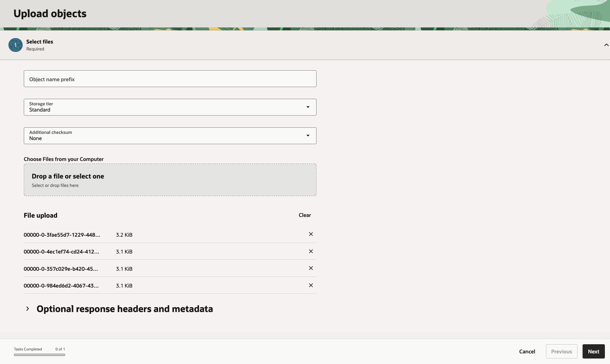Open the Storage tier dropdown
The image size is (610, 364).
click(170, 107)
